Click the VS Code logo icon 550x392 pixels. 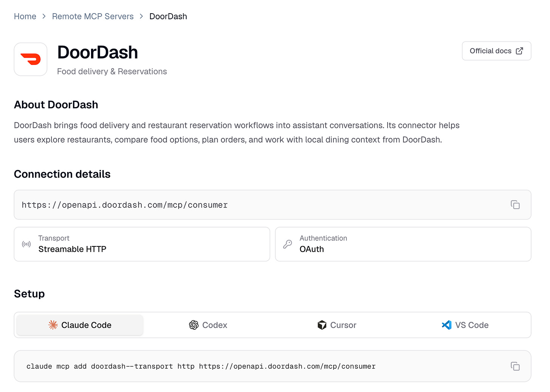coord(446,325)
